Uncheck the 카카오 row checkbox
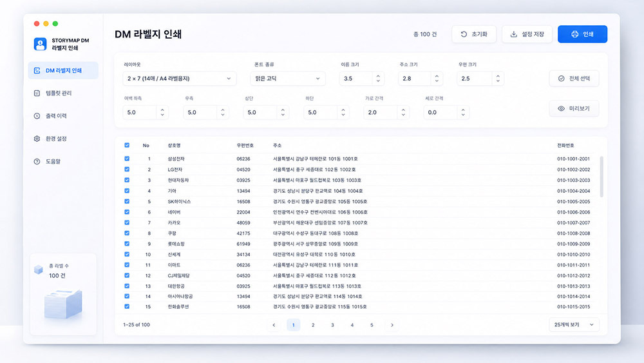 coord(127,222)
